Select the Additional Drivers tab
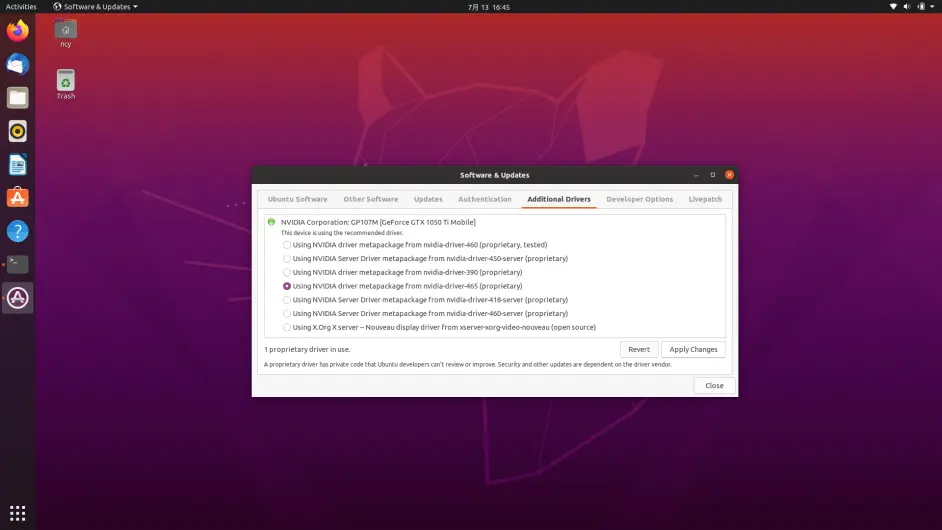This screenshot has height=530, width=942. 559,200
